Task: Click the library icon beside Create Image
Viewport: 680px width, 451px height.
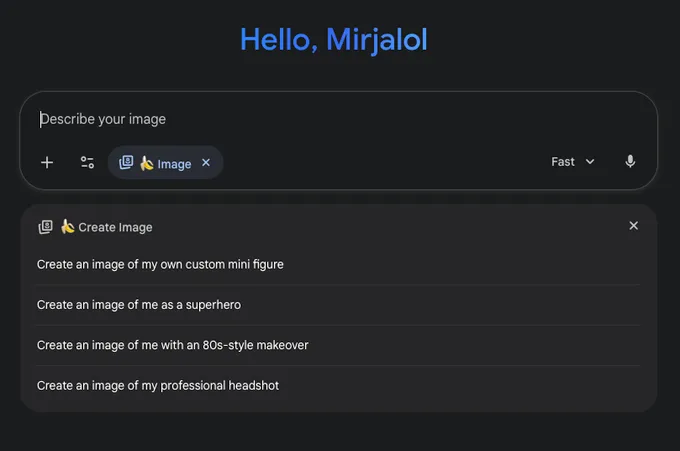Action: pyautogui.click(x=45, y=227)
